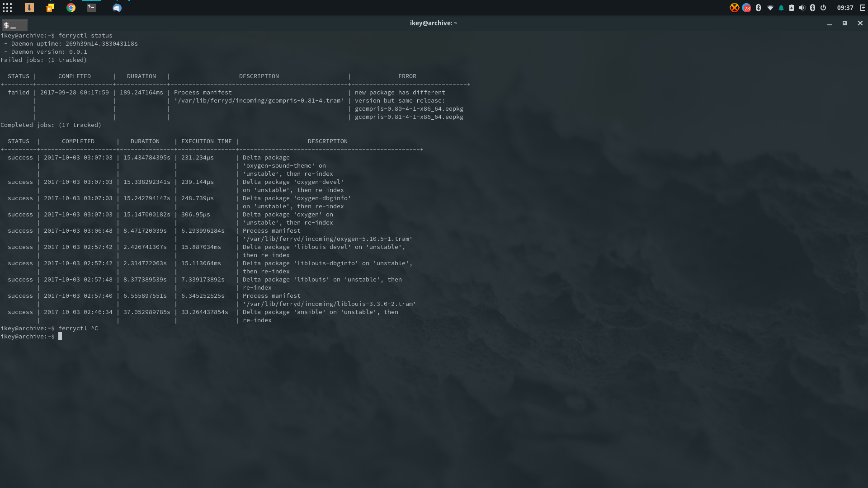Image resolution: width=868 pixels, height=488 pixels.
Task: Open the applications grid menu
Action: [7, 8]
